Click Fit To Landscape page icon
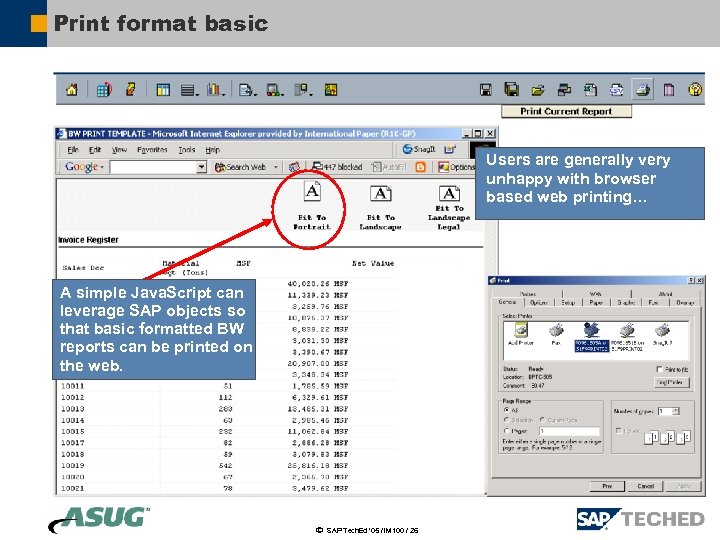The image size is (720, 540). (x=381, y=194)
